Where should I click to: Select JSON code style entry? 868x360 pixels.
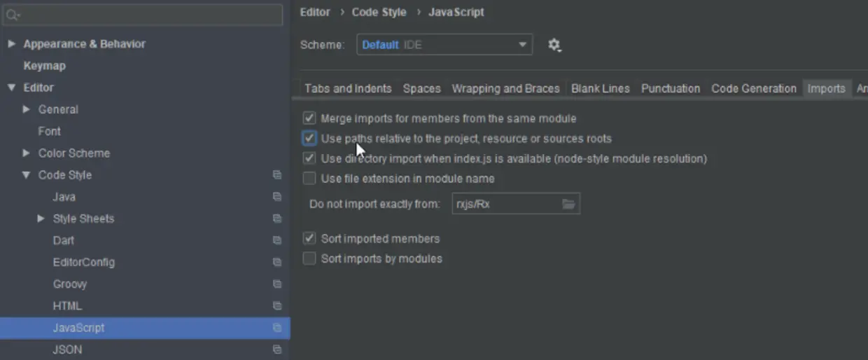(x=67, y=349)
